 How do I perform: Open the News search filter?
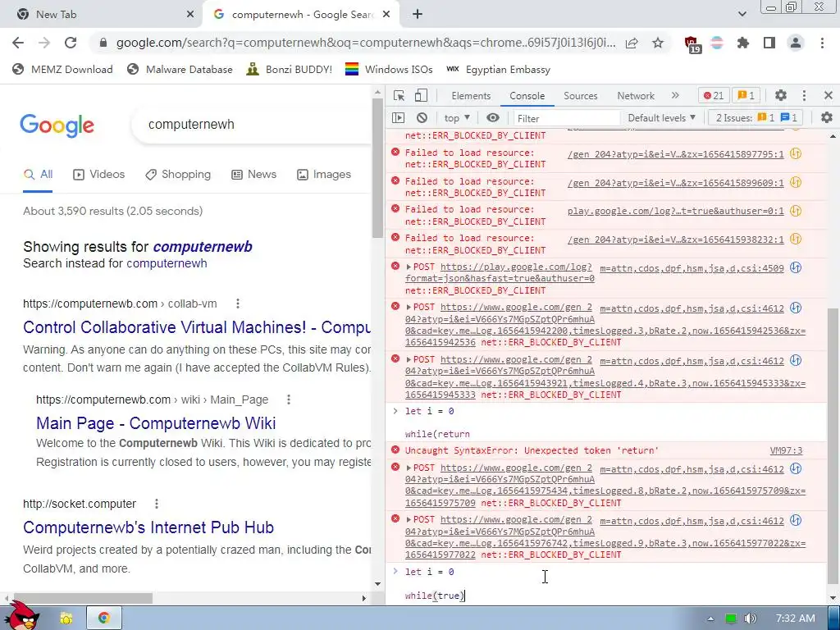click(254, 174)
